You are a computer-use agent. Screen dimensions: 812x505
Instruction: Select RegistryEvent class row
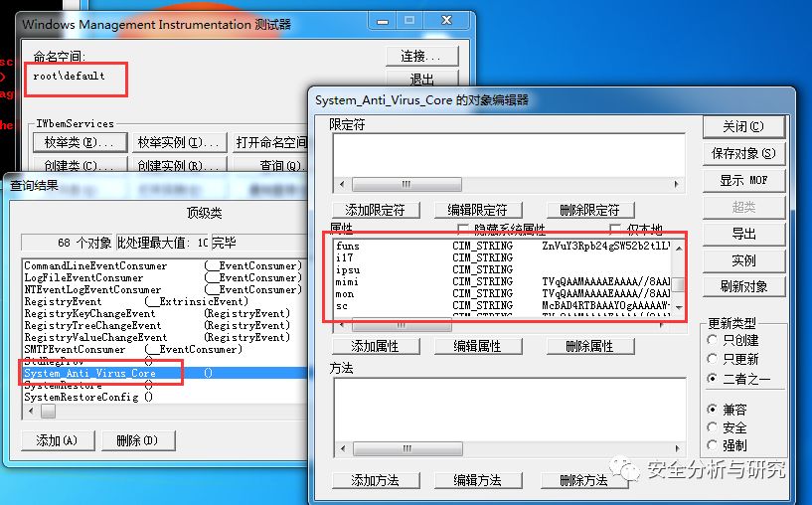click(165, 301)
